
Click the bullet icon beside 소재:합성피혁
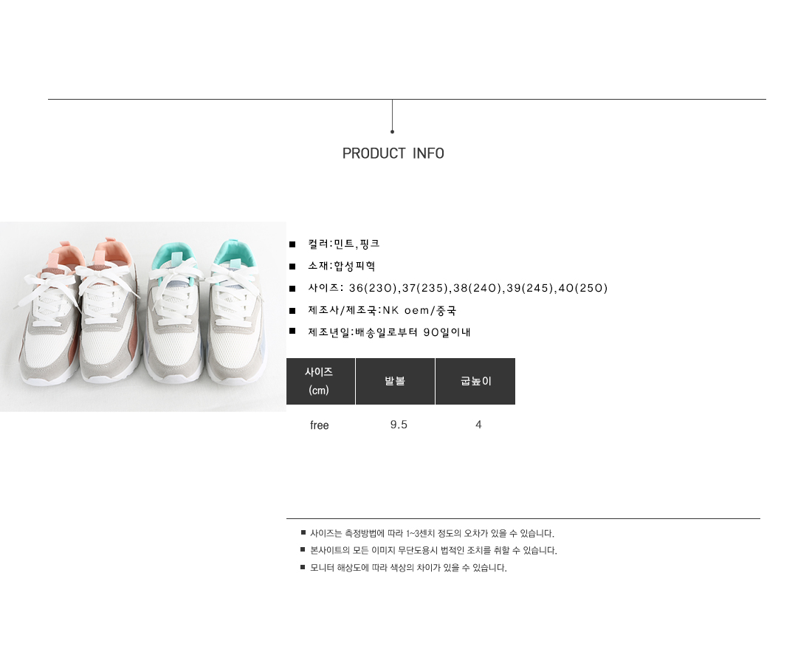tap(292, 267)
